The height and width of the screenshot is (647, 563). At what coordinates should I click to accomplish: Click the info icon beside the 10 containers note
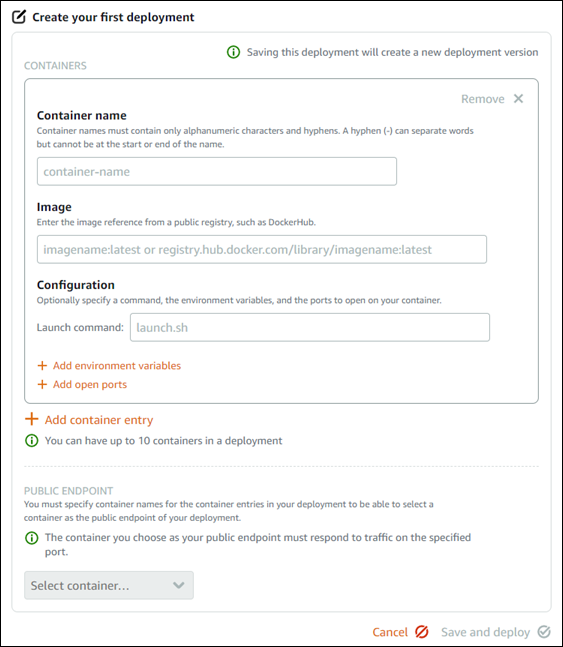pos(32,441)
